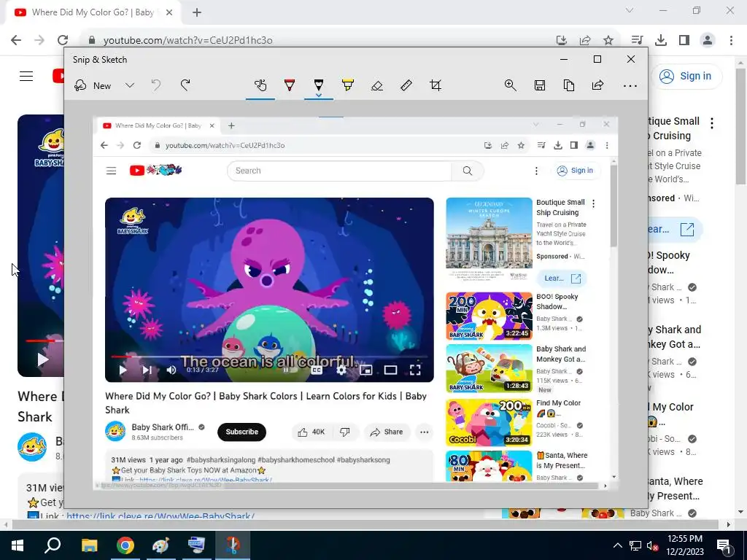Screen dimensions: 747x560
Task: Select the 'Where Did My Color Go?' Chrome tab
Action: pyautogui.click(x=93, y=12)
